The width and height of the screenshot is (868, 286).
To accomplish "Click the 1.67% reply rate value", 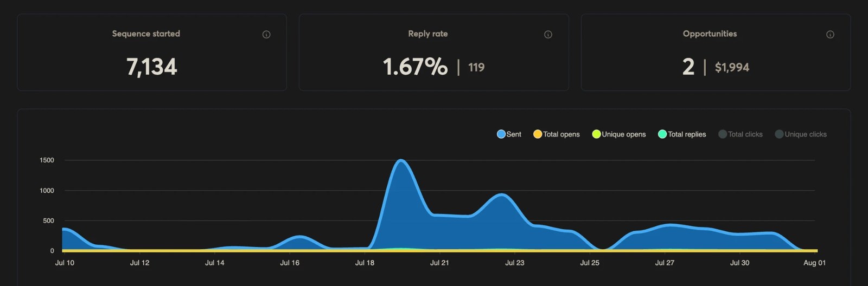I will [x=415, y=67].
